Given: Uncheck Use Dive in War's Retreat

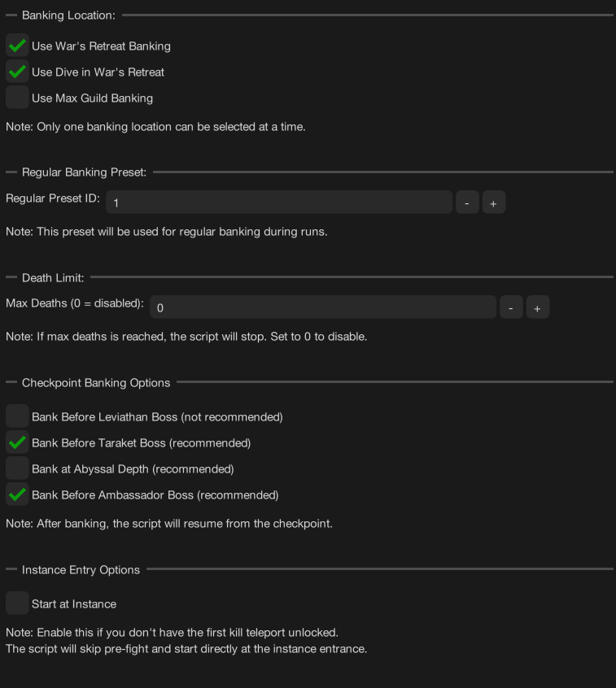Looking at the screenshot, I should coord(17,72).
